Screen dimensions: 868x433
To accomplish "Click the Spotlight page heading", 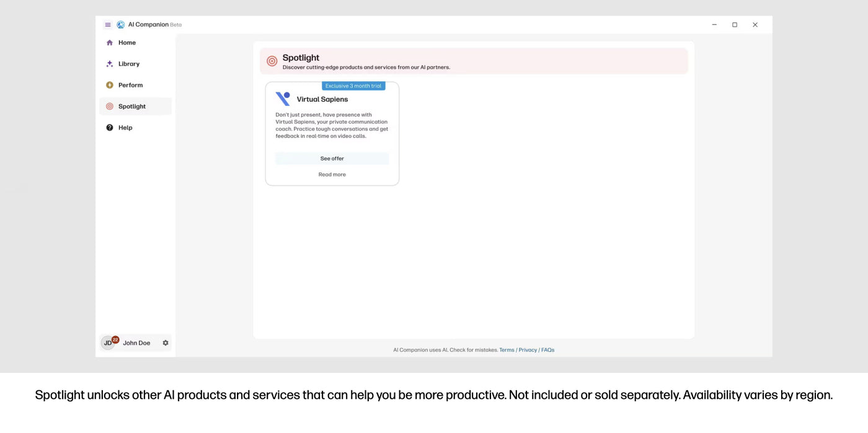I will coord(301,58).
